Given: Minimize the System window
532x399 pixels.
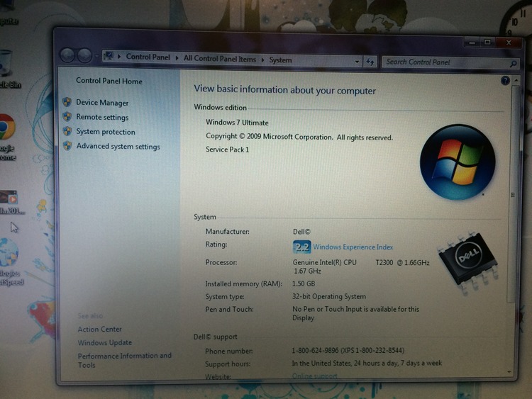Looking at the screenshot, I should [x=472, y=43].
